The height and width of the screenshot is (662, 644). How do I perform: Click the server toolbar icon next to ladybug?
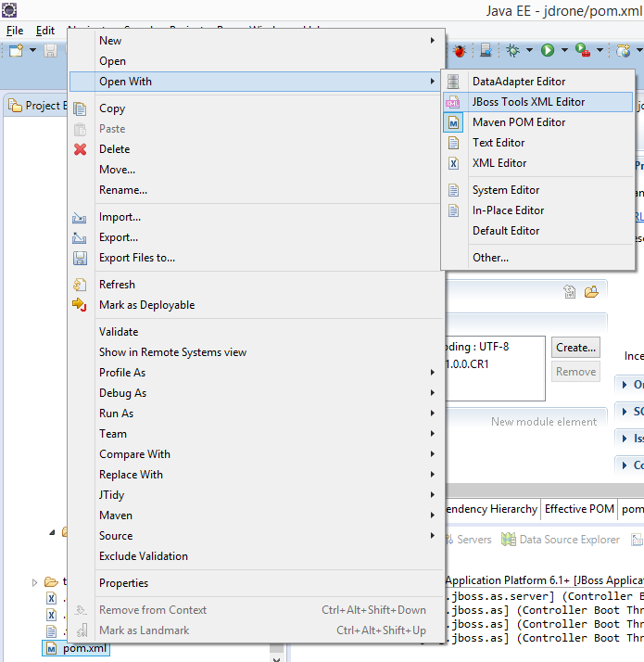click(x=486, y=50)
